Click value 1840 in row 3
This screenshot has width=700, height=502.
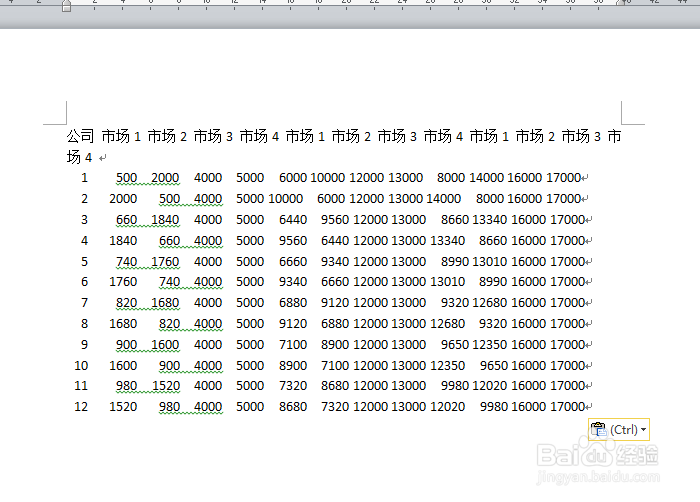point(165,220)
